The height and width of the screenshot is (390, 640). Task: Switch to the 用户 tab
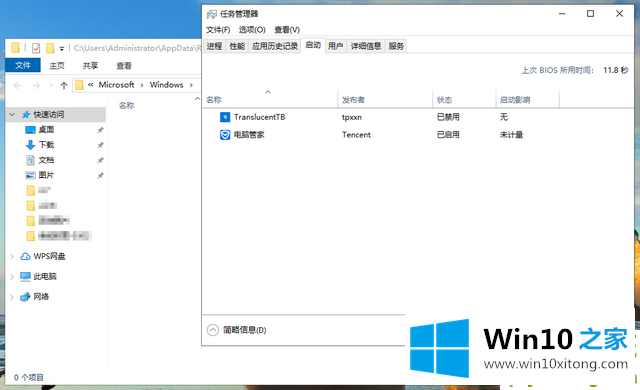[x=336, y=46]
